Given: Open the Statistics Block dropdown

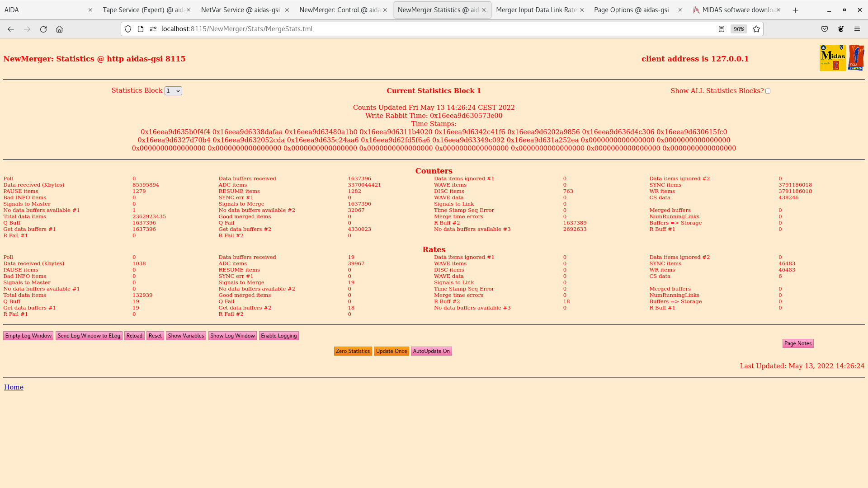Looking at the screenshot, I should [173, 91].
